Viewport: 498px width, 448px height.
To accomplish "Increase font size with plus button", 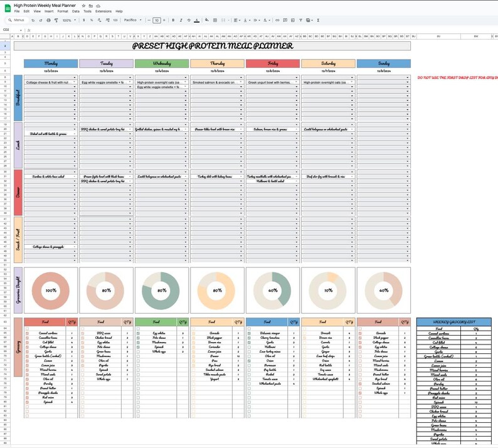I will [164, 20].
